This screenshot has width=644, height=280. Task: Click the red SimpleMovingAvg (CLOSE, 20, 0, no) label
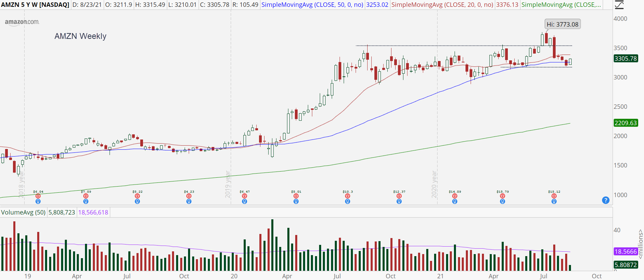pyautogui.click(x=442, y=5)
